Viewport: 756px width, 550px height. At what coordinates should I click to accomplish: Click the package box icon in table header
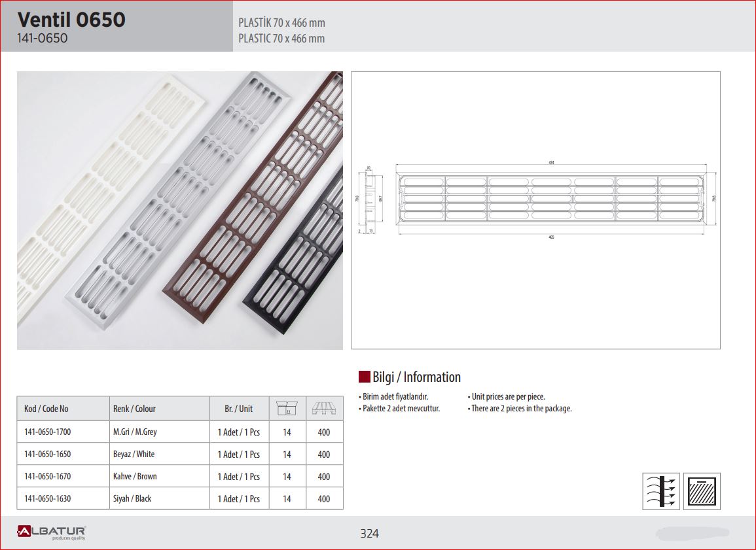point(287,408)
